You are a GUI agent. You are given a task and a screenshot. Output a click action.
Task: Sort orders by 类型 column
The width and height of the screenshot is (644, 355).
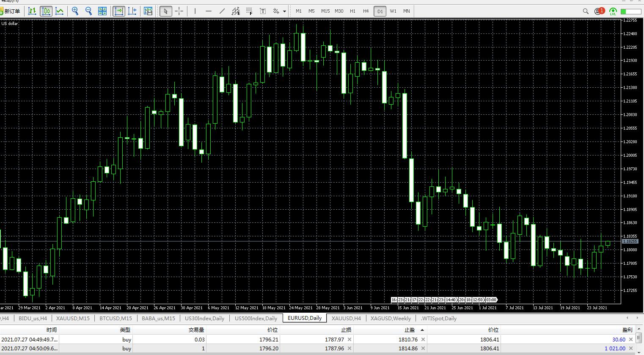[x=96, y=330]
